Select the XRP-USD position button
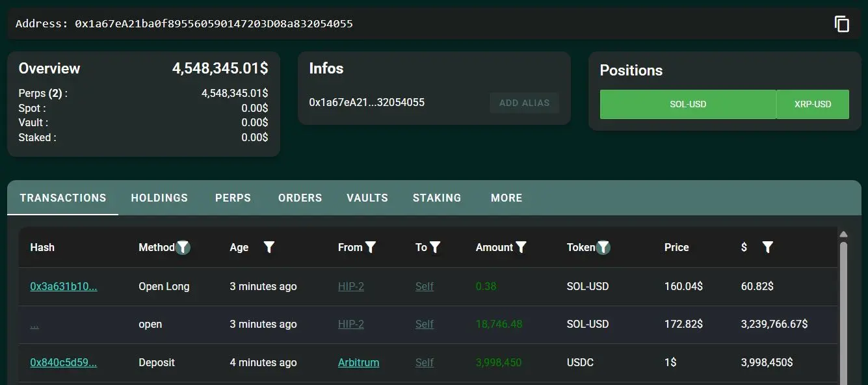 (x=813, y=104)
